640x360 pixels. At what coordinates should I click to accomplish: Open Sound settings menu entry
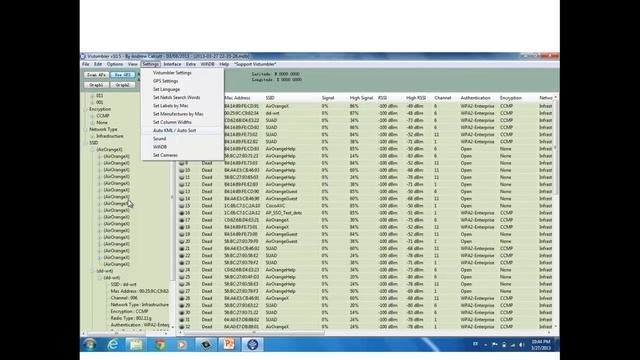point(182,139)
